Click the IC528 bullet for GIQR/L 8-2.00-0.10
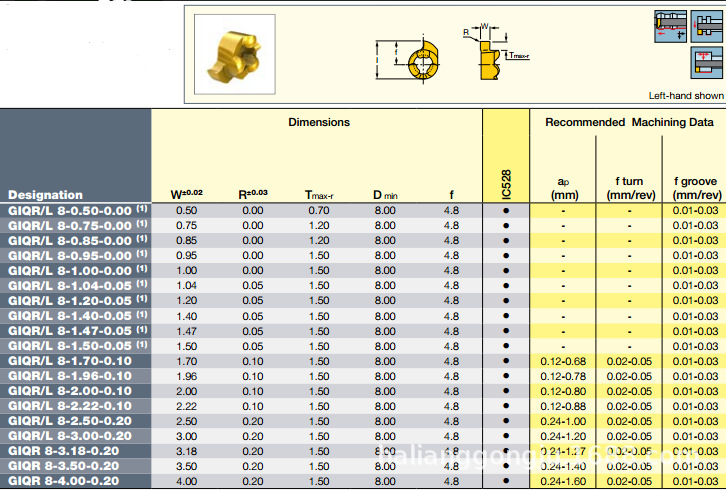 click(506, 391)
